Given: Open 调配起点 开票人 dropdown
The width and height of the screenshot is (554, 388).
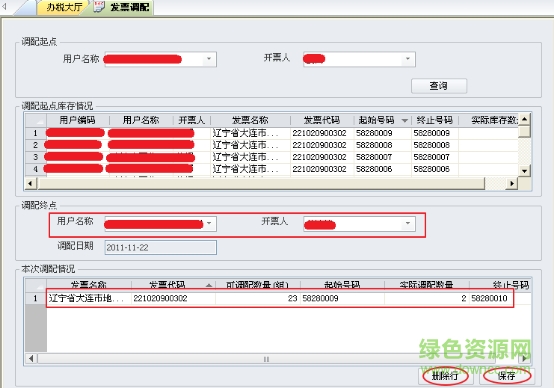Looking at the screenshot, I should coord(408,59).
